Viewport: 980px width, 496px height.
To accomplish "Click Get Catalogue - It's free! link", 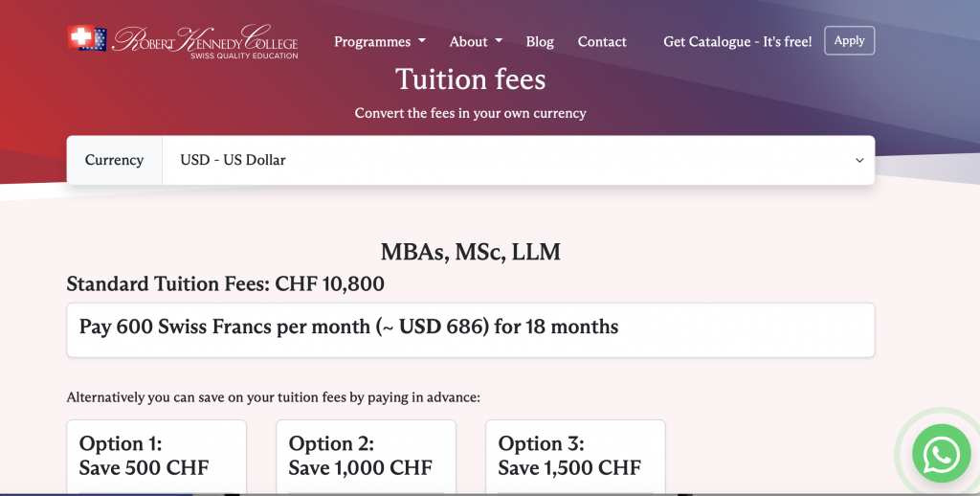I will (738, 41).
